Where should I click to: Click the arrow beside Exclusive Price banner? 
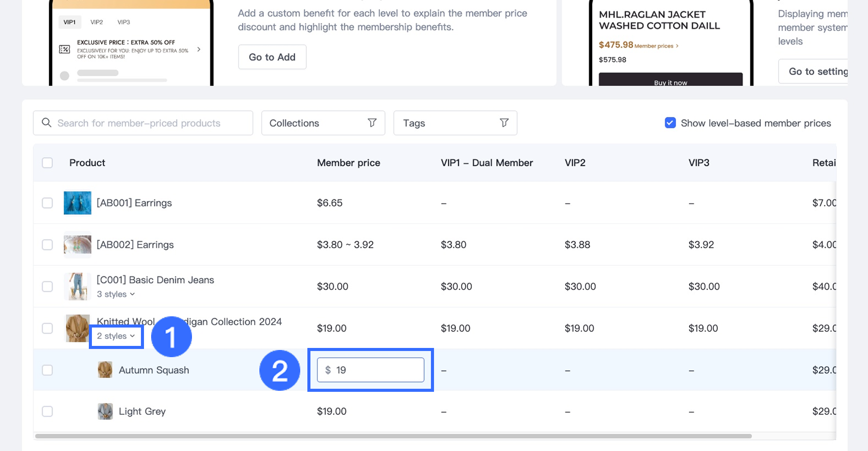click(199, 49)
